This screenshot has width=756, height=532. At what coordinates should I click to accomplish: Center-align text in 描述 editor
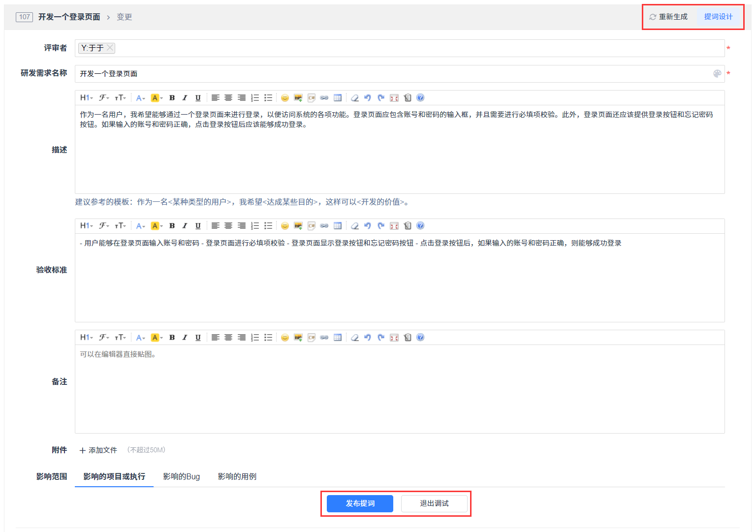click(228, 98)
